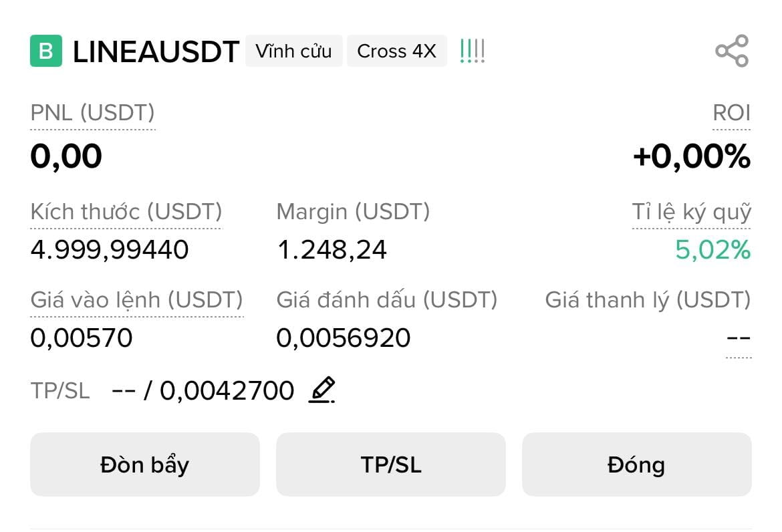Tap the green B buy badge
Screen dimensions: 782x532
46,51
